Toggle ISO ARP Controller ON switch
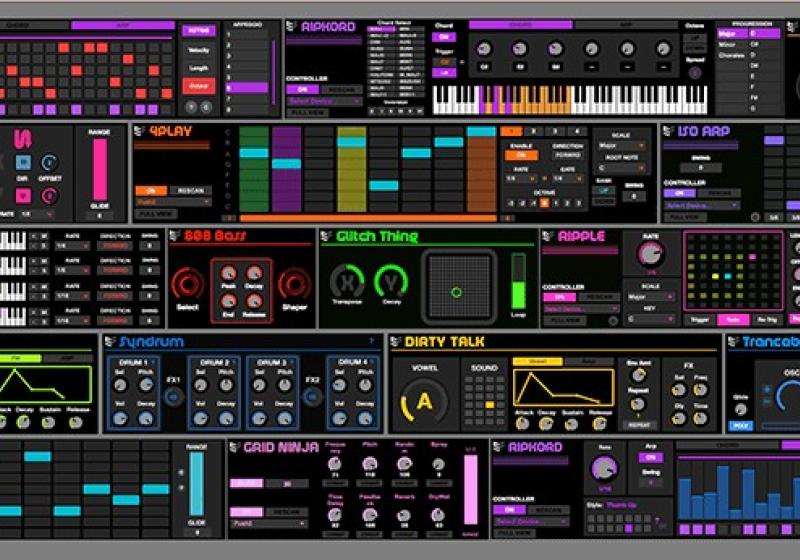Viewport: 800px width, 560px height. coord(679,193)
